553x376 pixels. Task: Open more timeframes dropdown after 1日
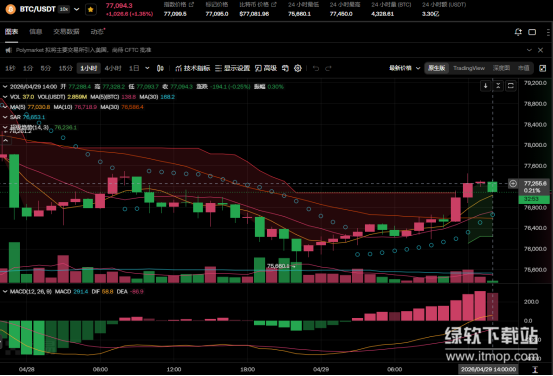(x=147, y=68)
